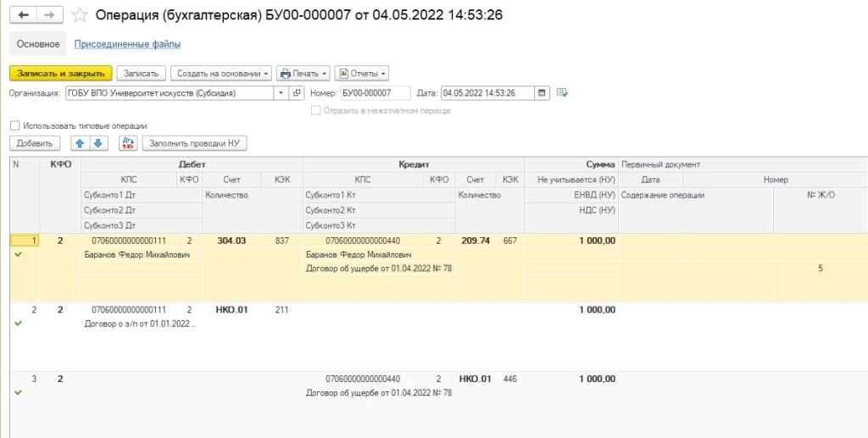Open the calendar picker for Дата field
The height and width of the screenshot is (438, 868).
pos(542,93)
